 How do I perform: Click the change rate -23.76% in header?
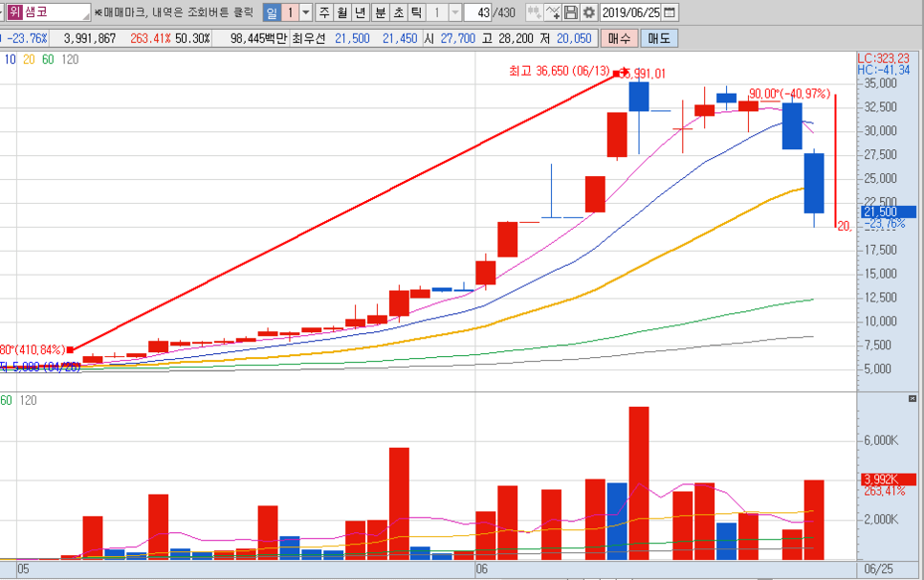pyautogui.click(x=26, y=38)
